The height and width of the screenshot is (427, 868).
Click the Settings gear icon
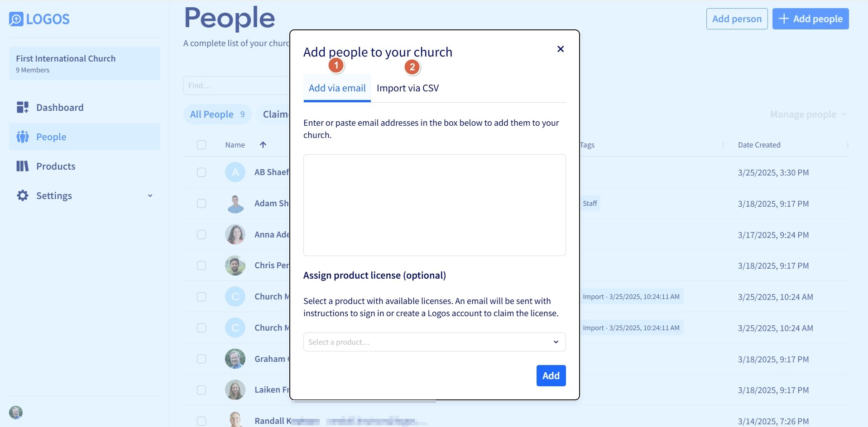[22, 195]
